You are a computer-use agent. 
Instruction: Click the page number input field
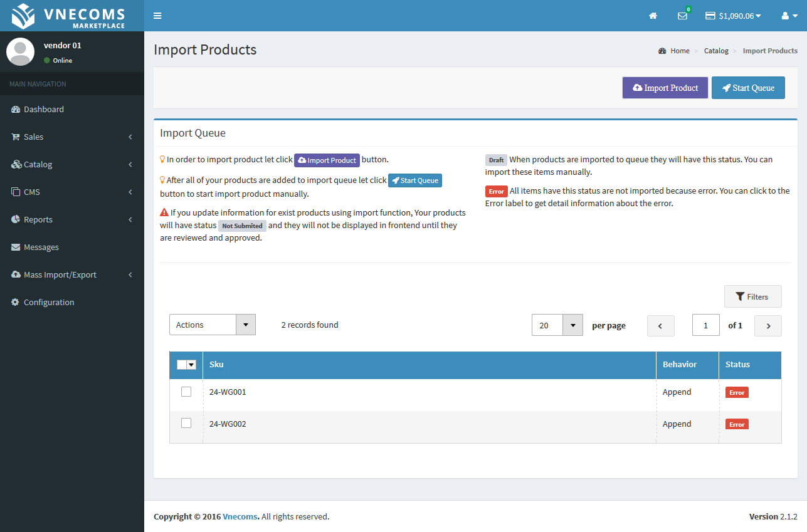[705, 325]
